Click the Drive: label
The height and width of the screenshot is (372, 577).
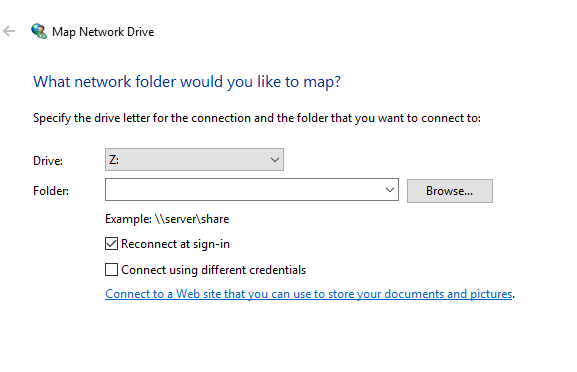(48, 161)
